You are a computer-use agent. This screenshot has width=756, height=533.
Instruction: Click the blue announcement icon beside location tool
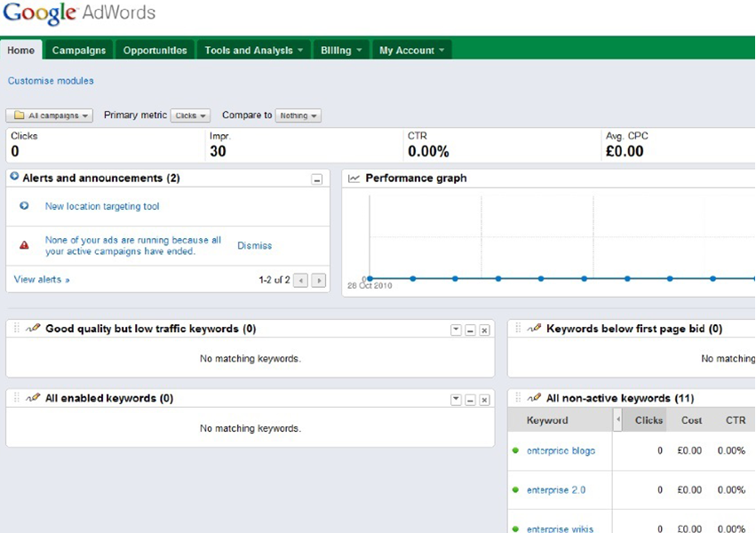click(24, 206)
